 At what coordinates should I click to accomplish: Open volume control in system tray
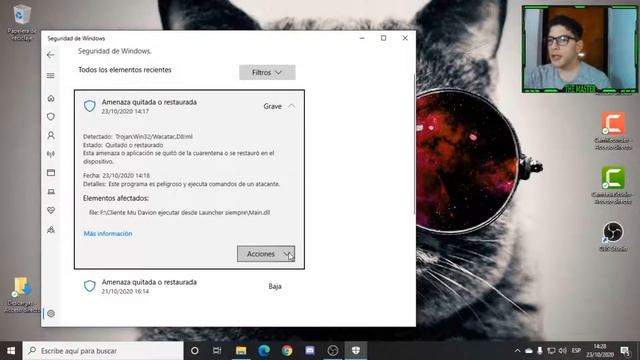(562, 351)
